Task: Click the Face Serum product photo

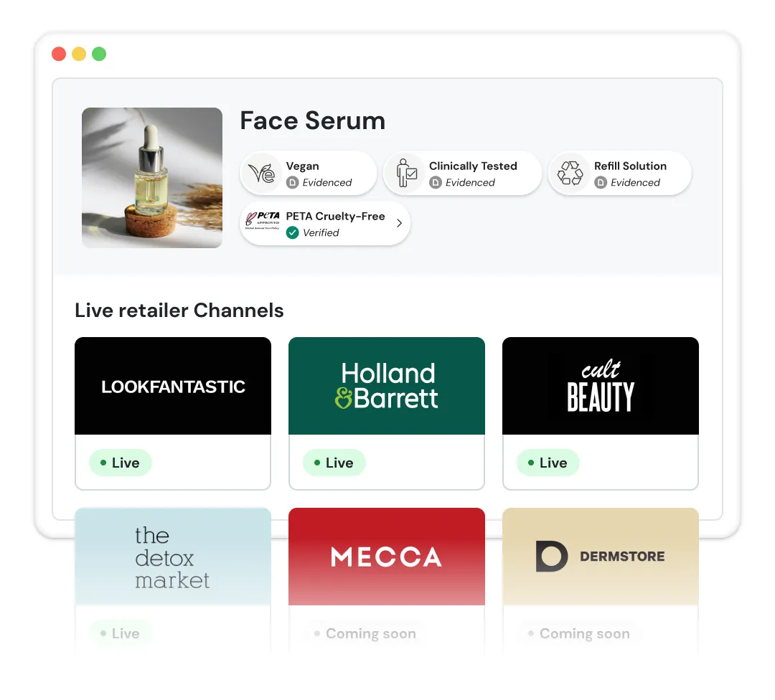Action: point(151,177)
